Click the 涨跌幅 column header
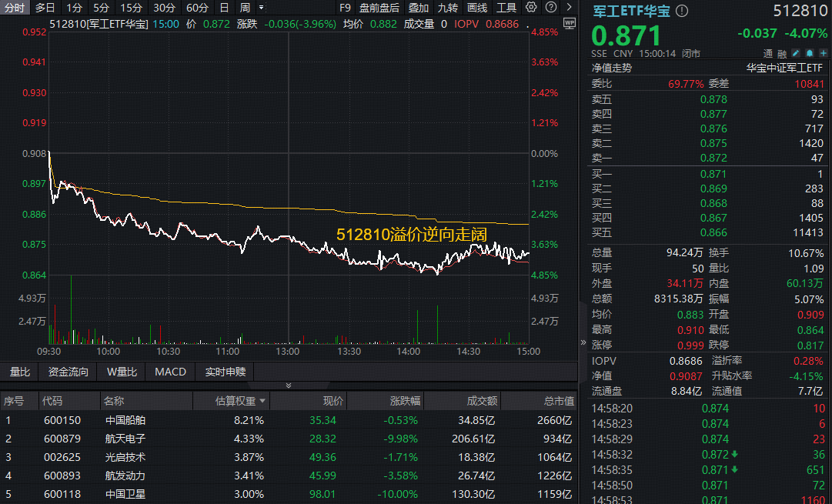Screen dimensions: 832x504 coord(403,401)
